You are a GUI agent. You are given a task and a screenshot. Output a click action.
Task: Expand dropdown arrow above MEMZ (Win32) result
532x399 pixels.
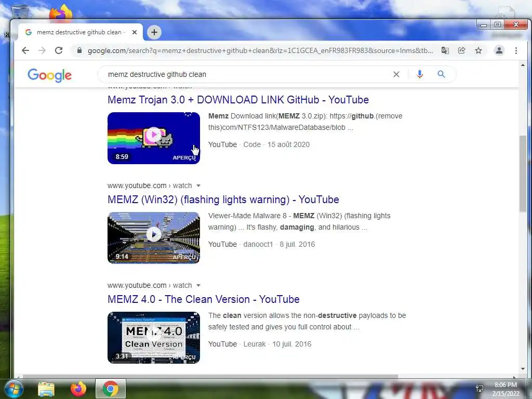coord(198,185)
